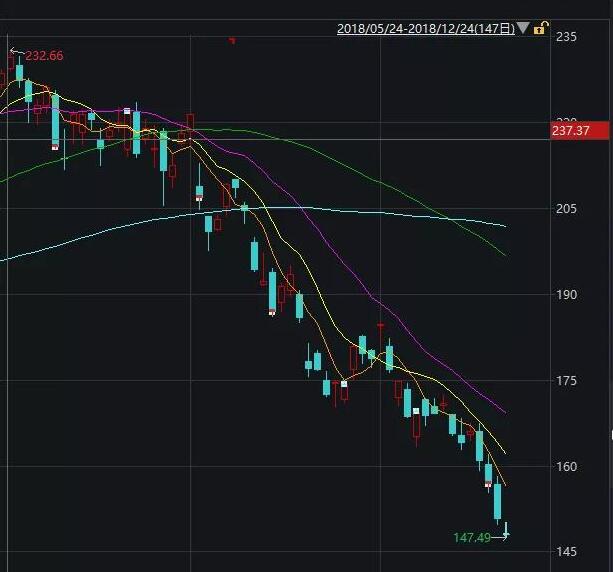Click the arrow next to 147.49 low
This screenshot has height=572, width=613.
[500, 537]
